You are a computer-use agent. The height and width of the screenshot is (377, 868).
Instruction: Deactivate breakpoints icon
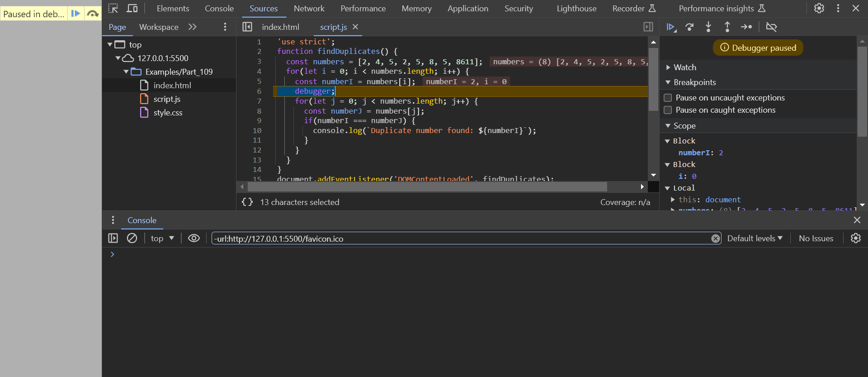[x=771, y=27]
